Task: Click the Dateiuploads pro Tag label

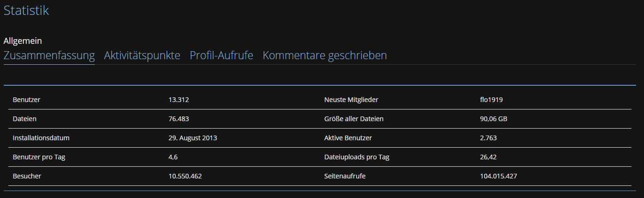Action: pos(357,157)
